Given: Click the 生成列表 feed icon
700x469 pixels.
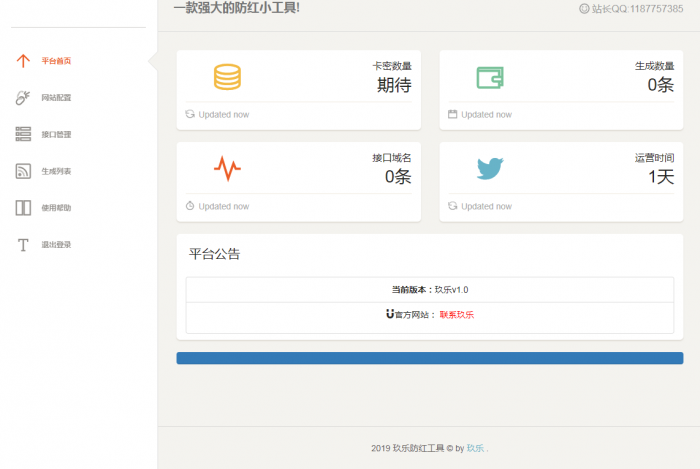Looking at the screenshot, I should 23,171.
